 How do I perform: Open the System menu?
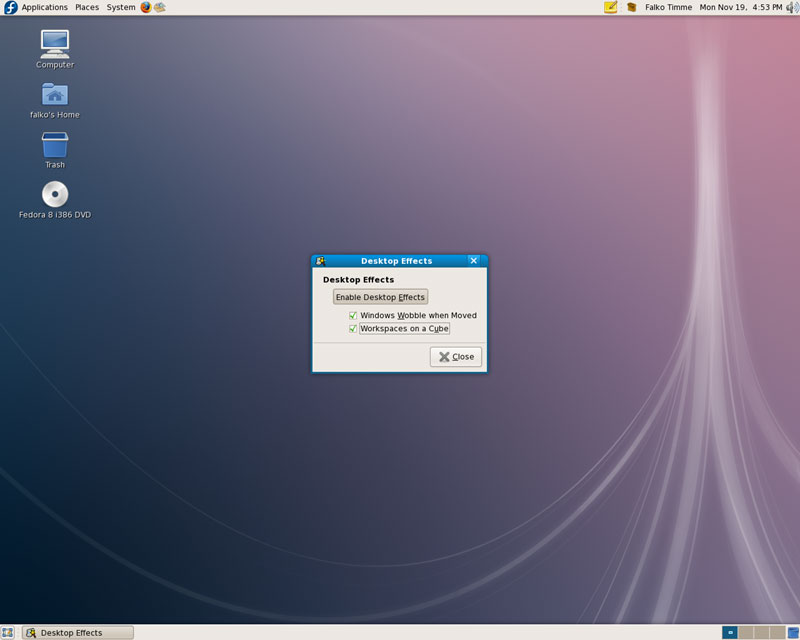point(121,7)
